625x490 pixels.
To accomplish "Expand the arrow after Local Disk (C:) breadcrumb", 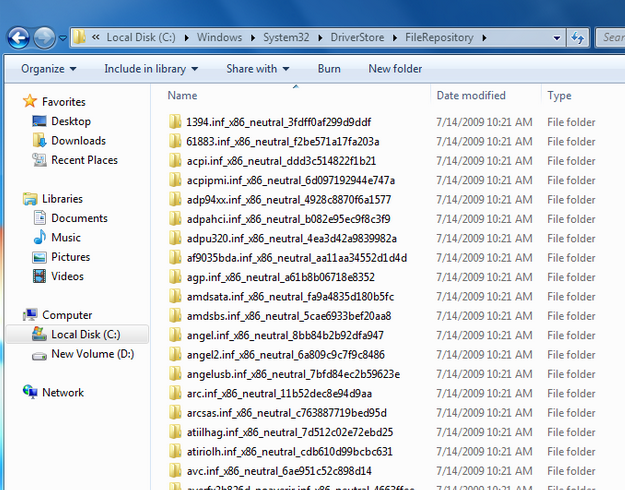I will tap(187, 38).
